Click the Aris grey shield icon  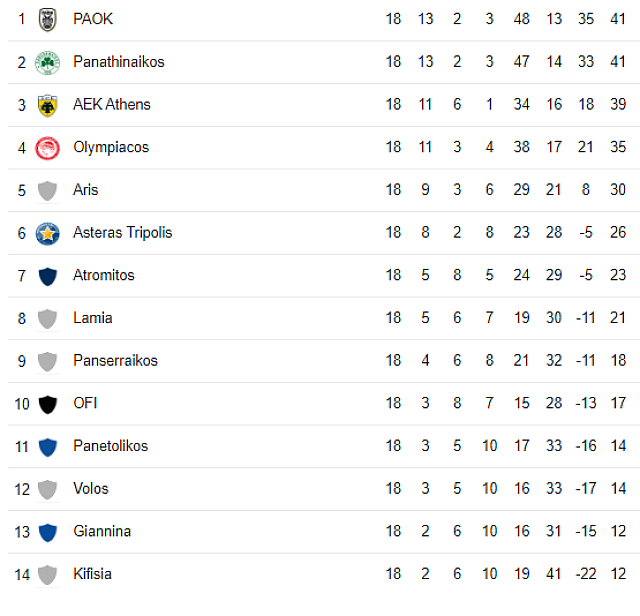pos(47,190)
